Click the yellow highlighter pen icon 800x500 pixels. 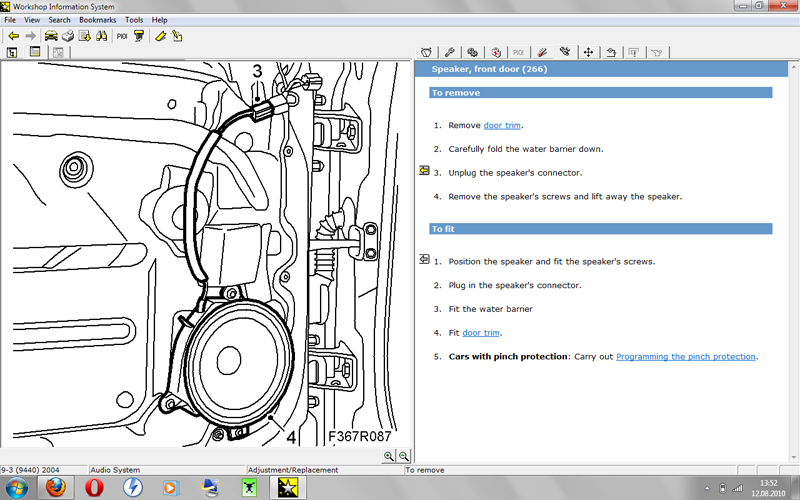(x=159, y=36)
